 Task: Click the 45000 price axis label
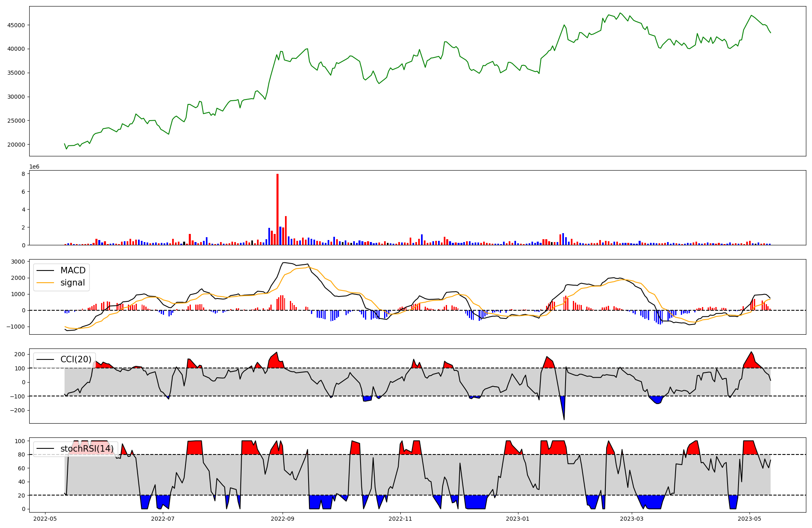16,25
